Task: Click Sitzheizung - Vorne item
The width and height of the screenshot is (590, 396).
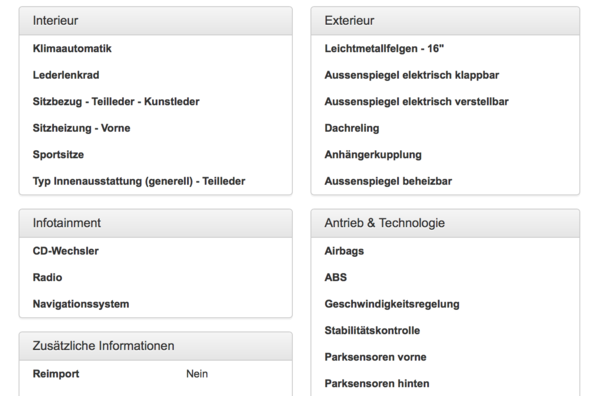Action: [81, 128]
